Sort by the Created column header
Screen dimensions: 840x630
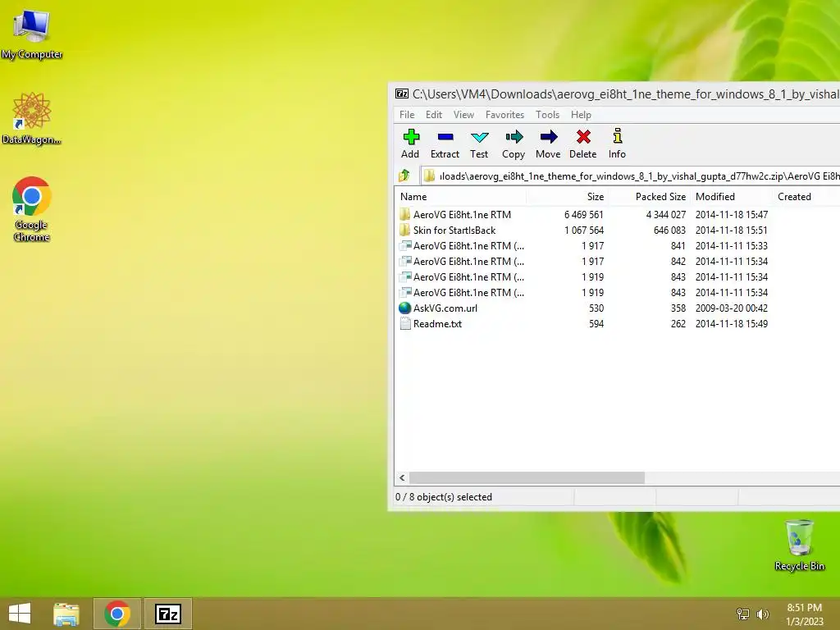(806, 197)
